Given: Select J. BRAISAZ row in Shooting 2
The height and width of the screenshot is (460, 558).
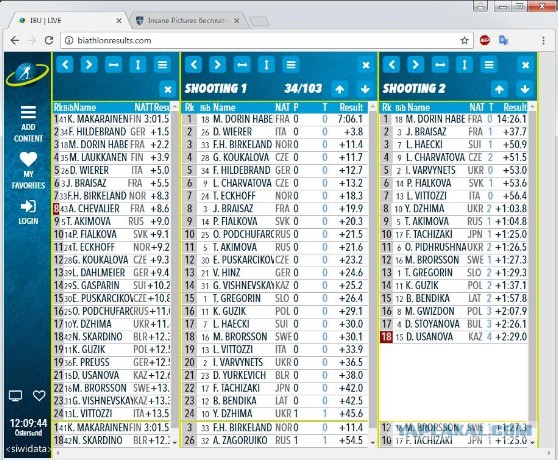Looking at the screenshot, I should click(x=454, y=132).
